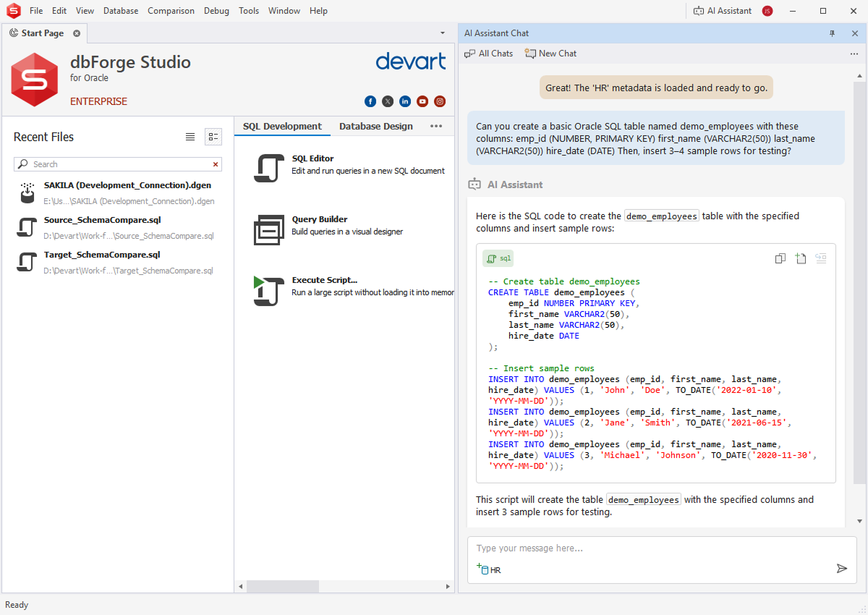Click the send message arrow icon
The height and width of the screenshot is (615, 868).
coord(841,569)
